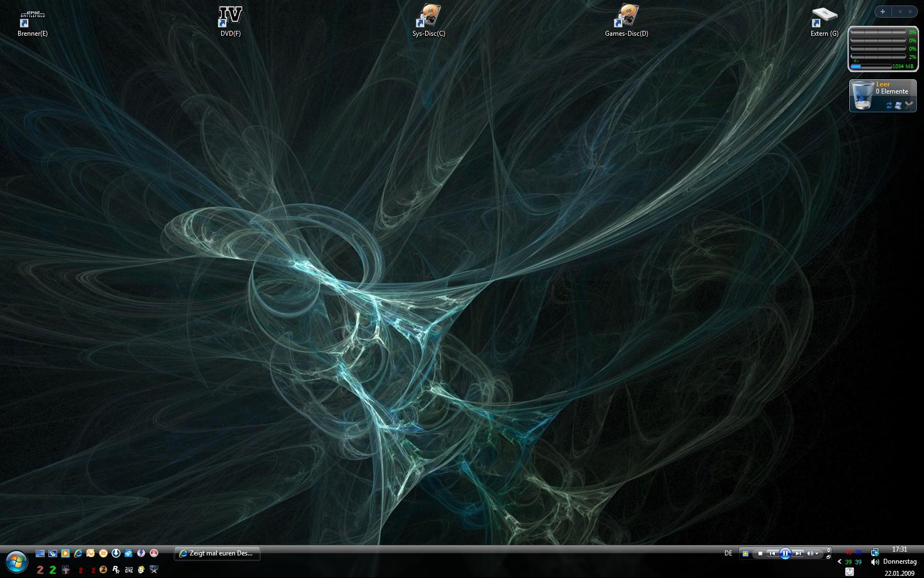The width and height of the screenshot is (924, 578).
Task: Switch to the Zeigt mal euren Des... window
Action: [x=217, y=553]
